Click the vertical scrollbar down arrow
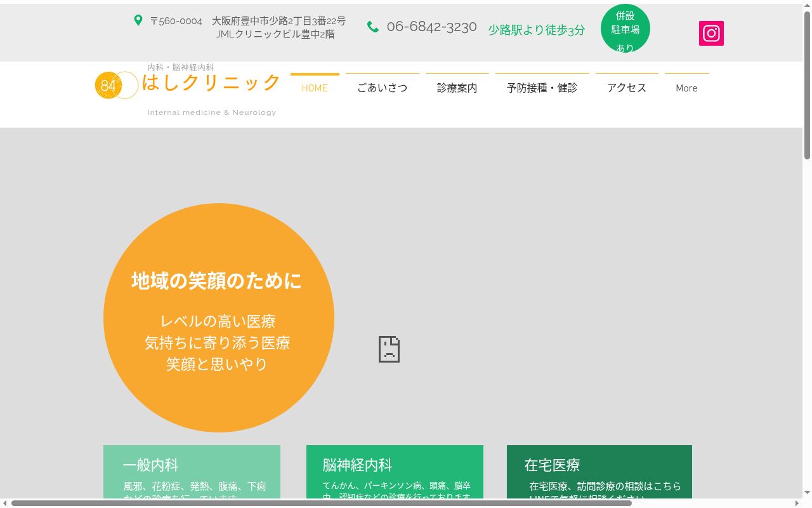This screenshot has width=812, height=508. 807,493
